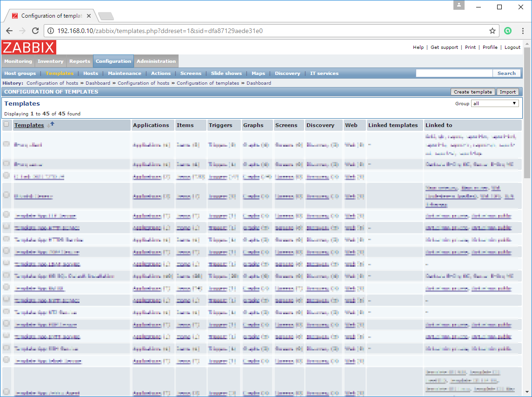This screenshot has height=397, width=532.
Task: Open the Monitoring main menu
Action: (18, 61)
